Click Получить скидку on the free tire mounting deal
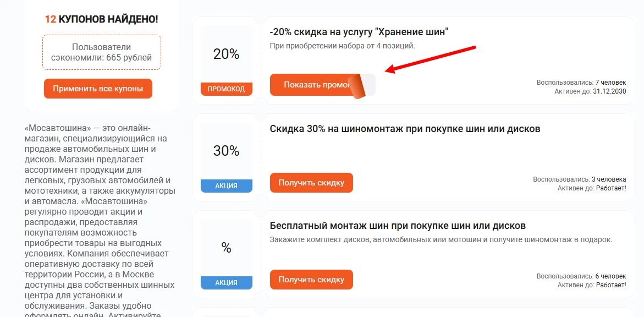Screen dimensions: 644x317 click(311, 279)
